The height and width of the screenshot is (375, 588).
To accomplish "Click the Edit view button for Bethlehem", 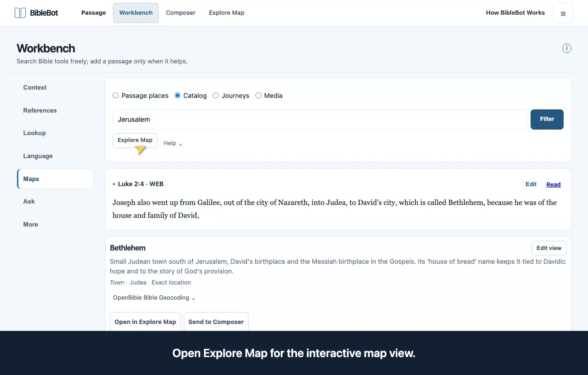I will coord(549,248).
